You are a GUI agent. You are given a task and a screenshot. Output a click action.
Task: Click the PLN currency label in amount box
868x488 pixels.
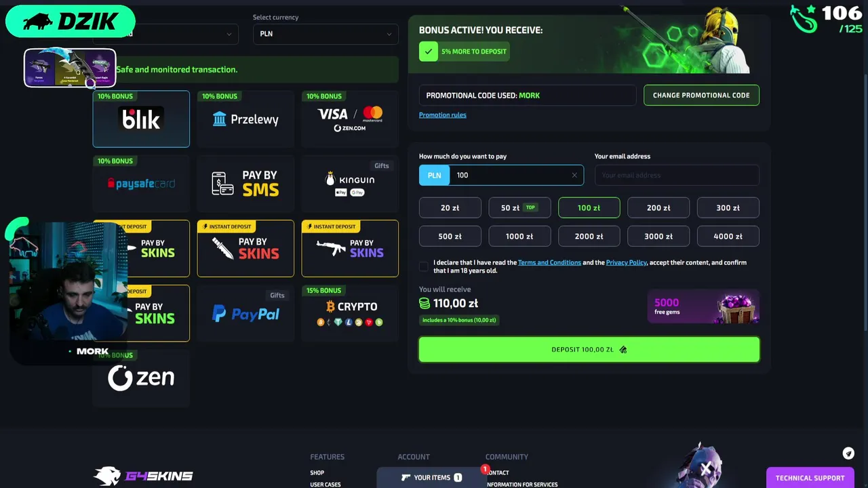tap(434, 175)
